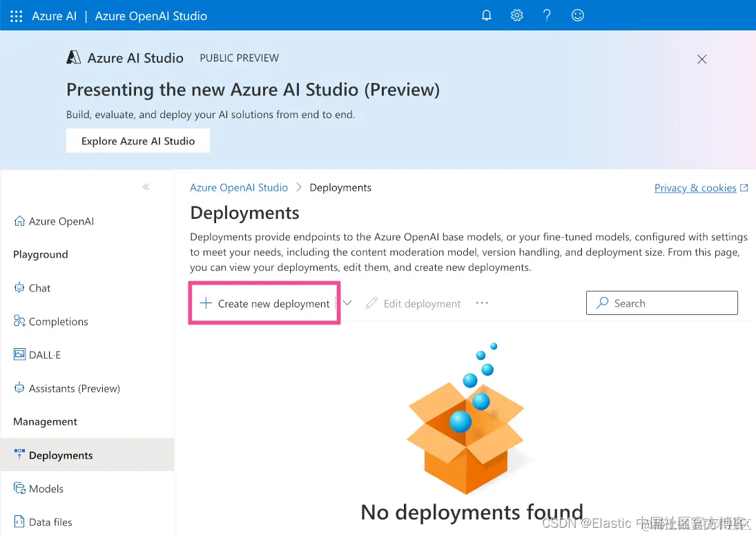This screenshot has width=756, height=536.
Task: Go to Azure OpenAI Studio breadcrumb
Action: click(239, 187)
